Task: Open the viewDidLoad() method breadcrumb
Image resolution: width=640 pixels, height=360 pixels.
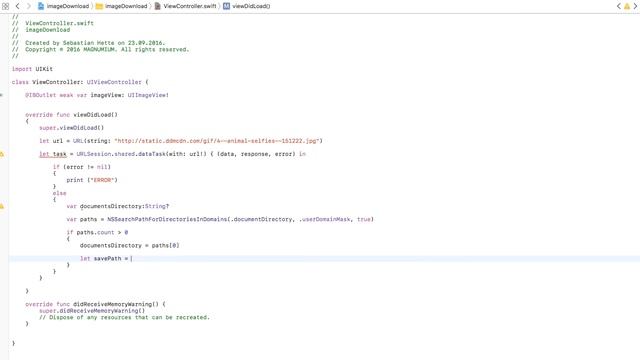Action: click(x=247, y=6)
